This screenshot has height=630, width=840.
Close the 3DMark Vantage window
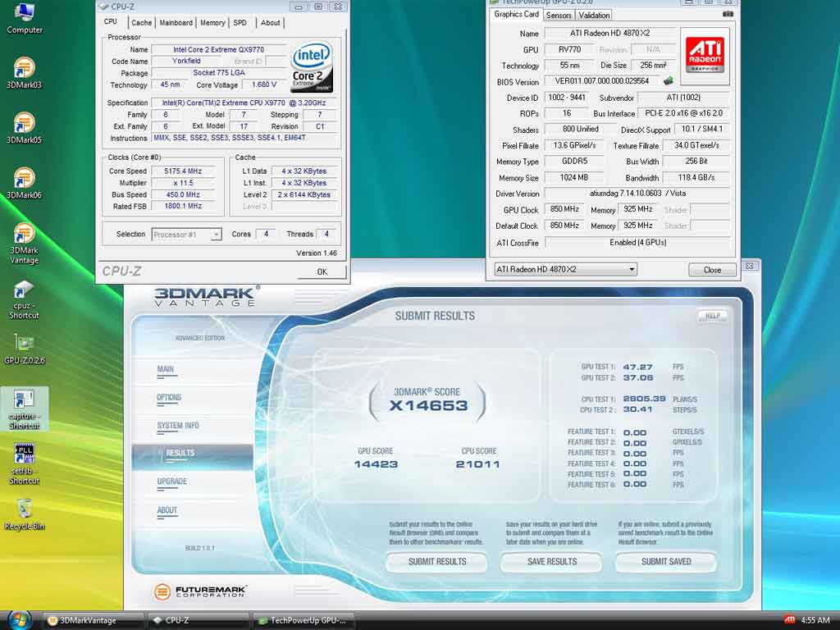point(750,266)
